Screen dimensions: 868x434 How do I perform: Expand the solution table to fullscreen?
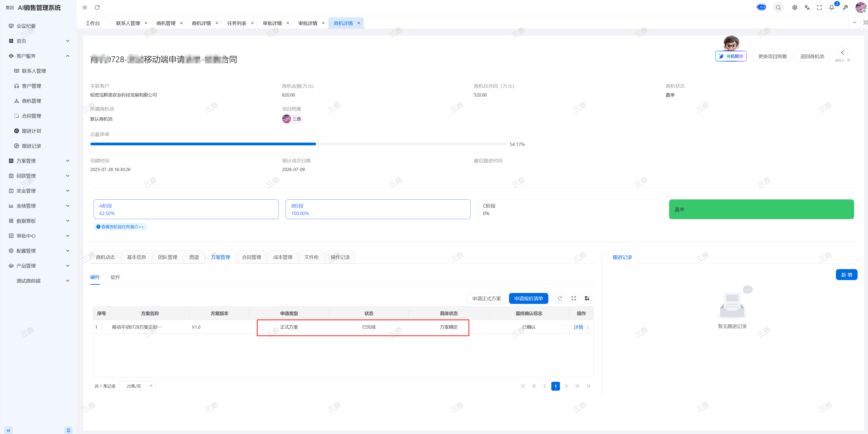[x=574, y=298]
